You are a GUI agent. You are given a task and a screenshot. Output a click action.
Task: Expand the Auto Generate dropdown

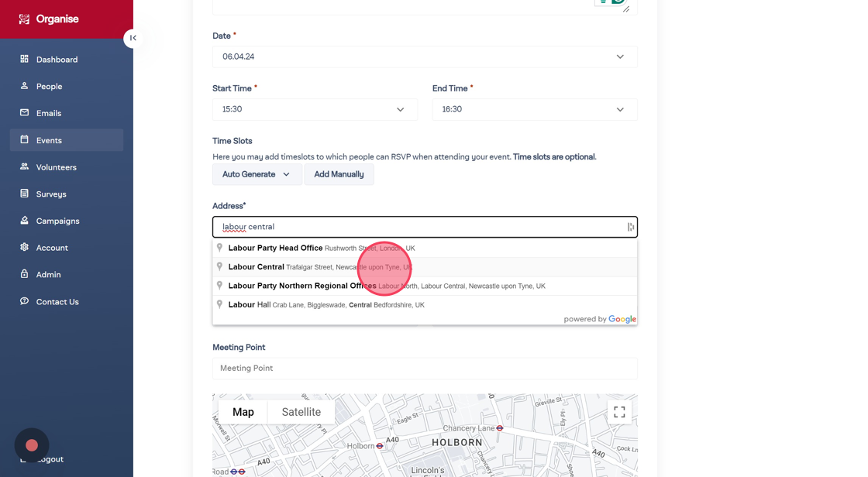pyautogui.click(x=257, y=174)
